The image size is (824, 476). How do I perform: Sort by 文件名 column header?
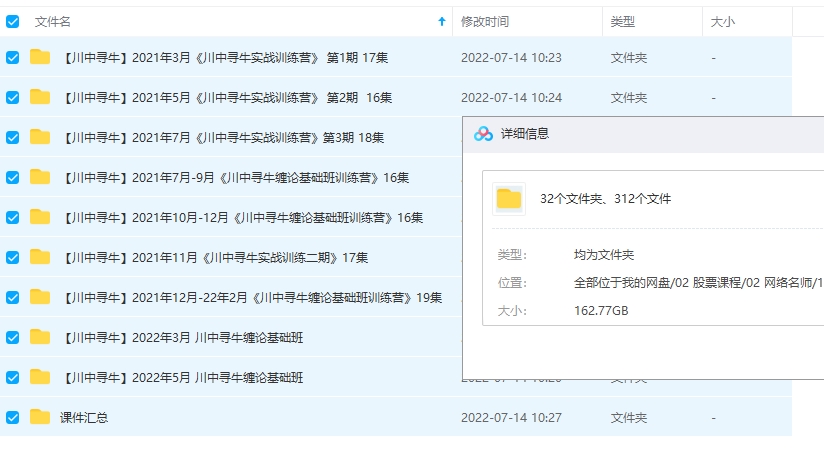[53, 22]
